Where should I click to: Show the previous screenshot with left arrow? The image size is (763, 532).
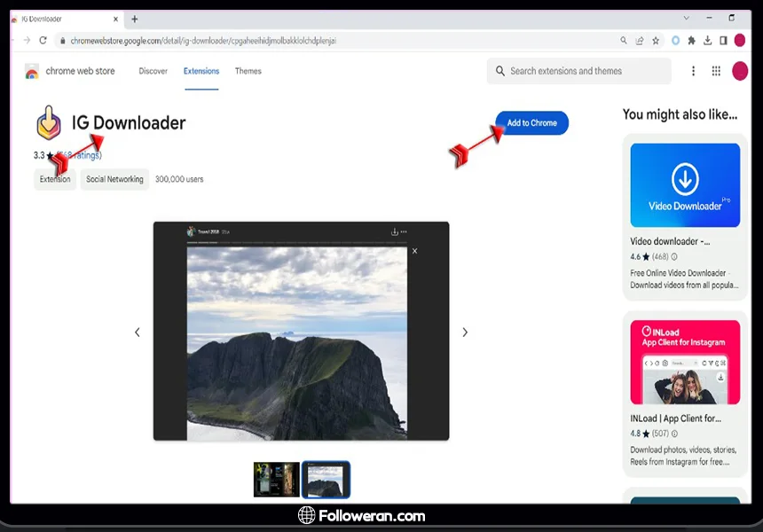click(x=137, y=332)
